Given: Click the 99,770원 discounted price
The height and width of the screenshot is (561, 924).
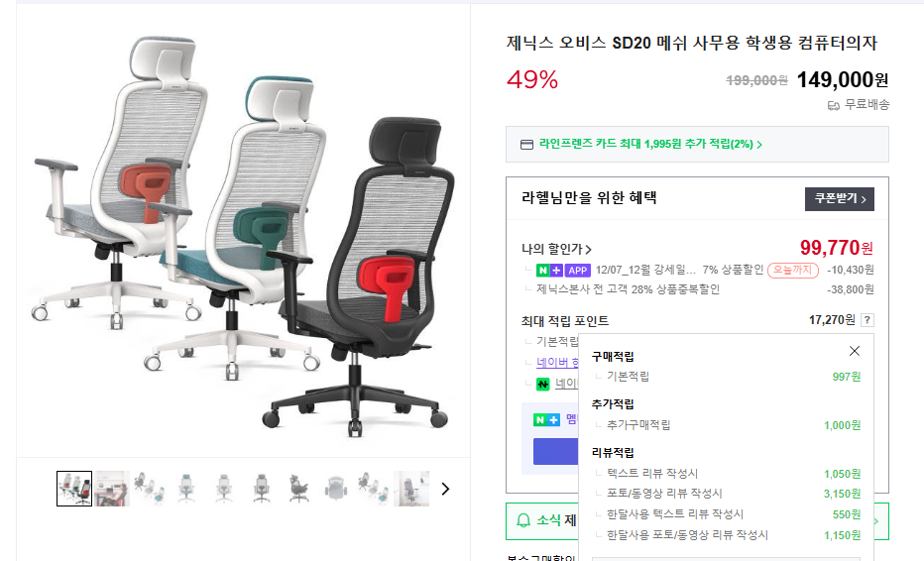Looking at the screenshot, I should pyautogui.click(x=836, y=248).
